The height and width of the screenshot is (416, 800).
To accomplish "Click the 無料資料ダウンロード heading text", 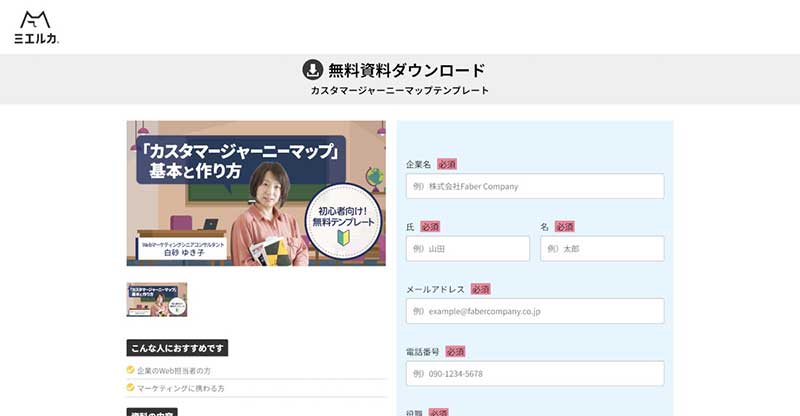I will coord(406,70).
